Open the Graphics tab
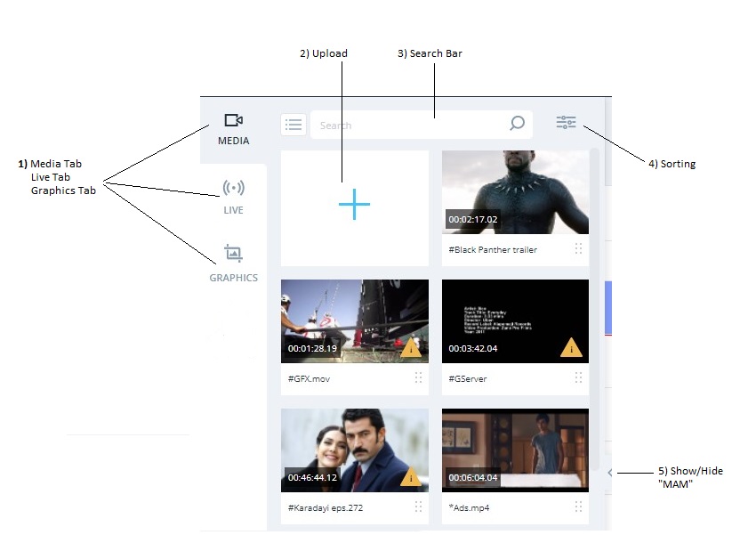Viewport: 756px width, 535px height. (233, 263)
